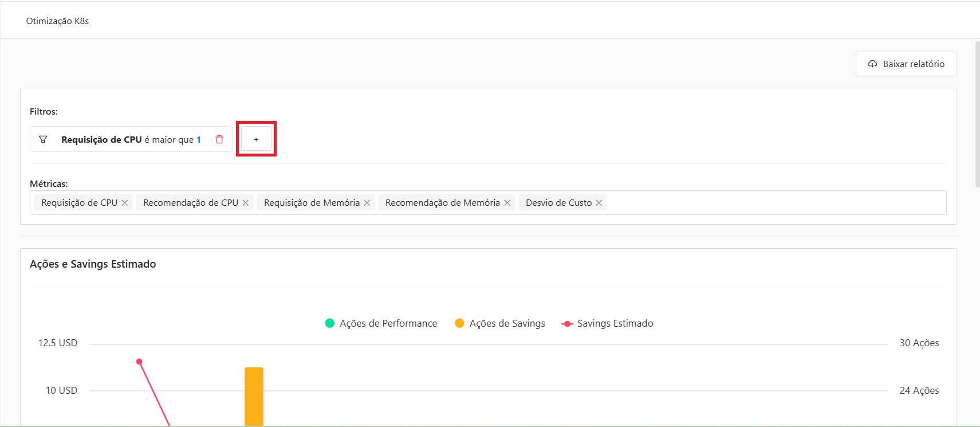Open the Métricas selection field

(773, 203)
